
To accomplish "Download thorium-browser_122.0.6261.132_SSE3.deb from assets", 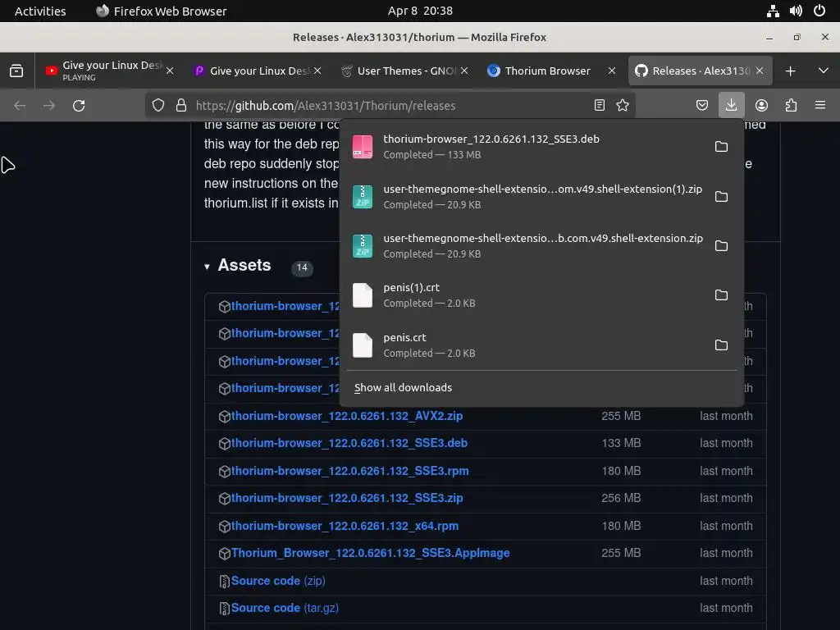I will click(x=349, y=443).
